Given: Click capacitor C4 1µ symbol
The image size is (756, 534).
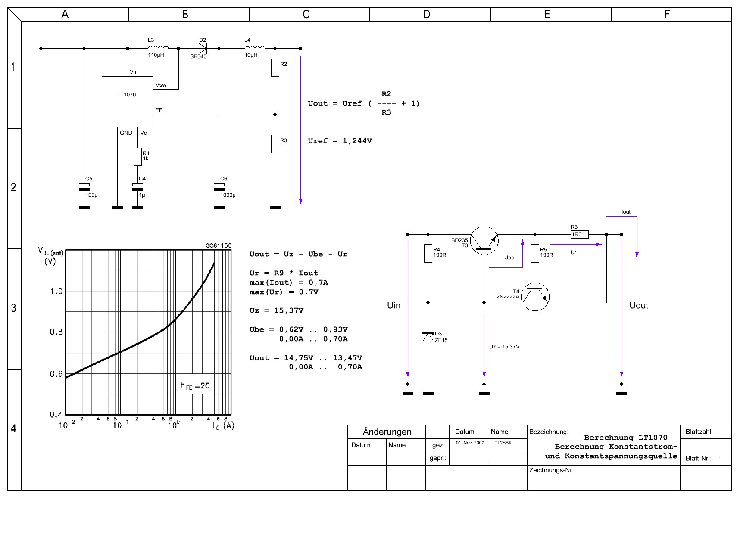Looking at the screenshot, I should tap(137, 187).
